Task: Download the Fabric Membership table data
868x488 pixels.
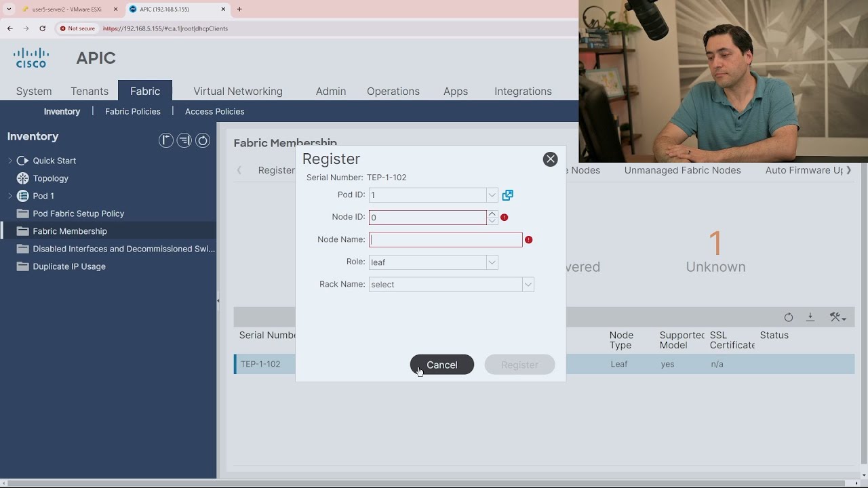Action: (x=810, y=317)
